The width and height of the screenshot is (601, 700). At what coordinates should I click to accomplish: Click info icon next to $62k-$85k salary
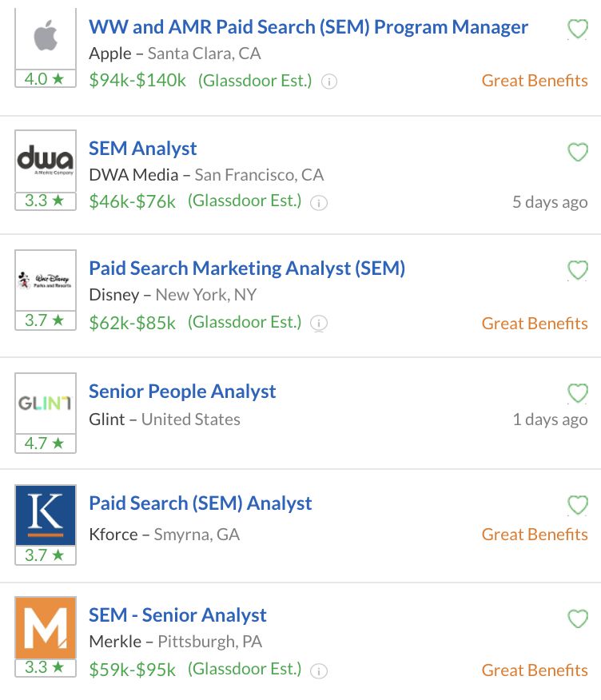point(319,323)
